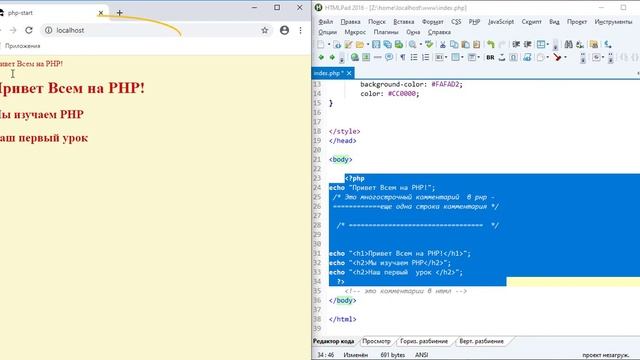The height and width of the screenshot is (360, 640).
Task: Click the Save All stacked floppies icon
Action: tap(387, 44)
